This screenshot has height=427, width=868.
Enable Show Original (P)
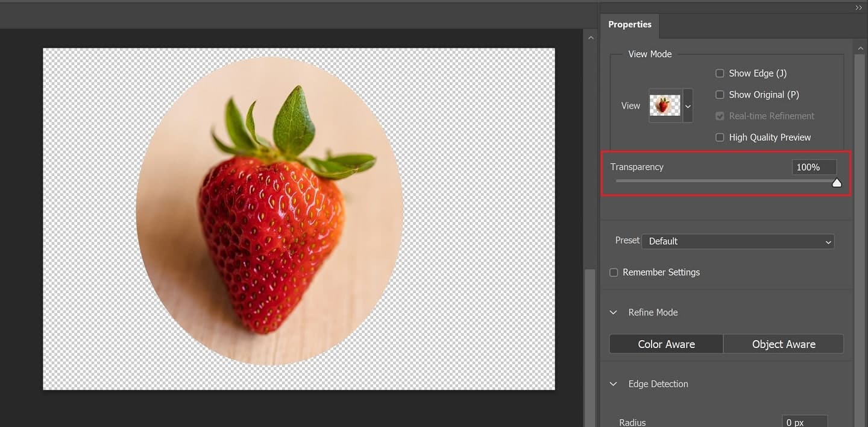(x=720, y=94)
